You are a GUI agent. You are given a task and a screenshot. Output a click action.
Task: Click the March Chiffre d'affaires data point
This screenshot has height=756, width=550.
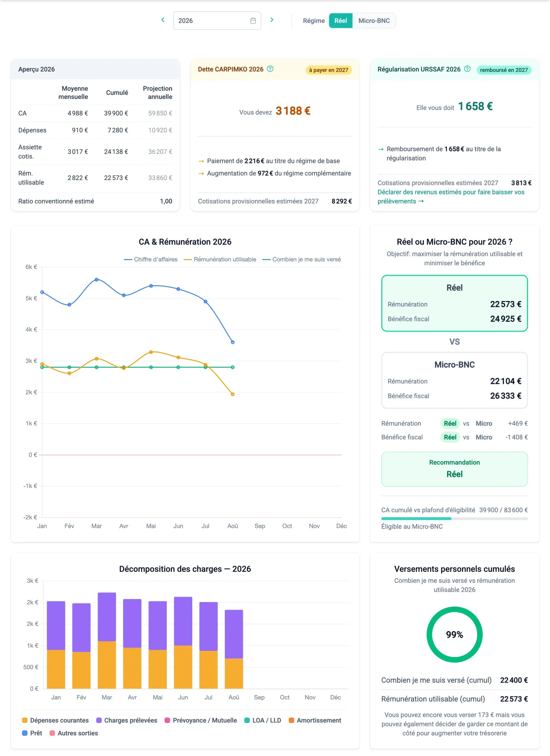[x=97, y=280]
